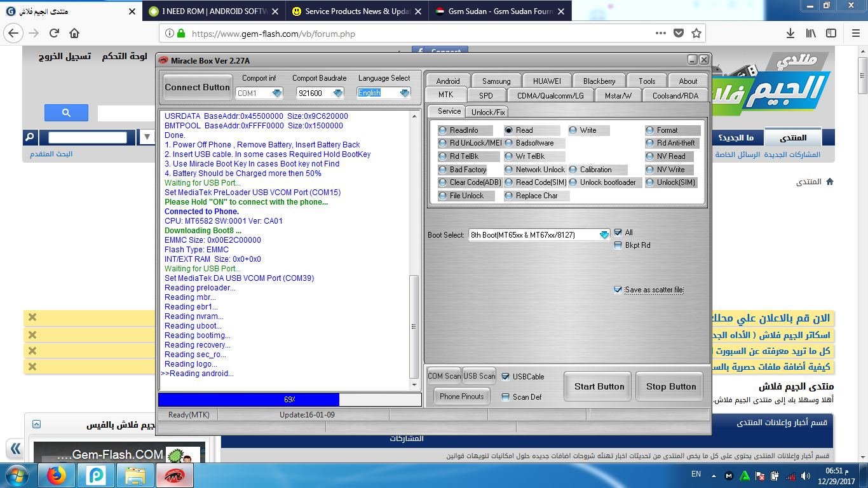Screen dimensions: 868x488
Task: Open dropdown arrow beside forum search field
Action: pyautogui.click(x=147, y=137)
